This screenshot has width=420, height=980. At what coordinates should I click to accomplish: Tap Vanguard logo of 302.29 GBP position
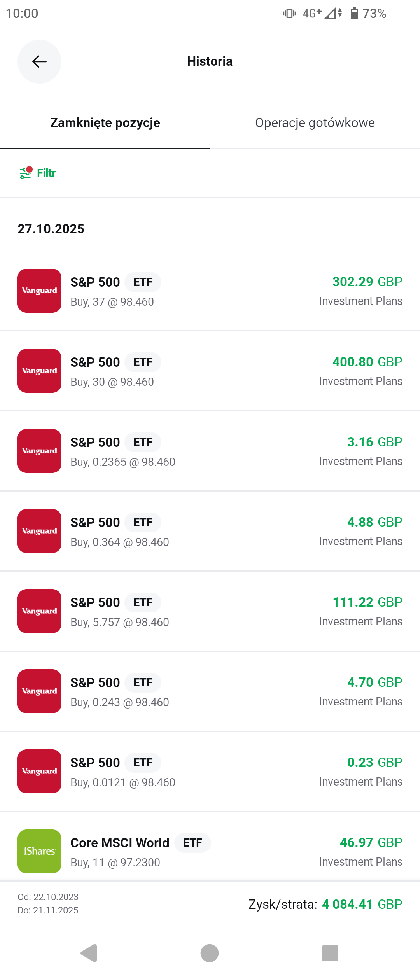[39, 290]
